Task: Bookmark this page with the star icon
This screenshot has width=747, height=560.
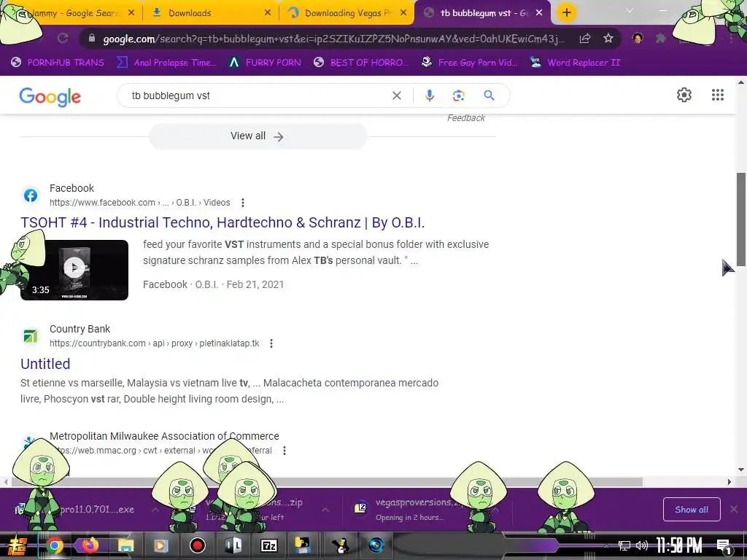Action: pos(608,39)
